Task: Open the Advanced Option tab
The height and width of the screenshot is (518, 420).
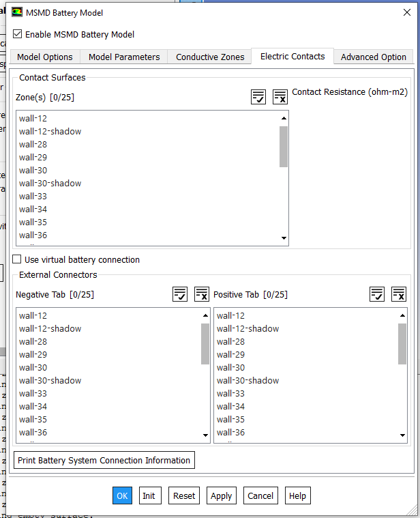Action: point(374,57)
